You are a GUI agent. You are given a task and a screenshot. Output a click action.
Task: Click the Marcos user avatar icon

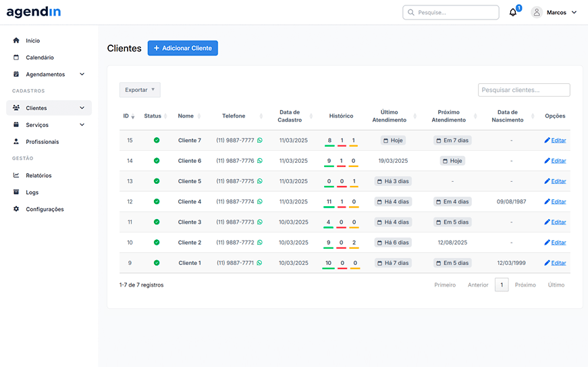pos(537,12)
